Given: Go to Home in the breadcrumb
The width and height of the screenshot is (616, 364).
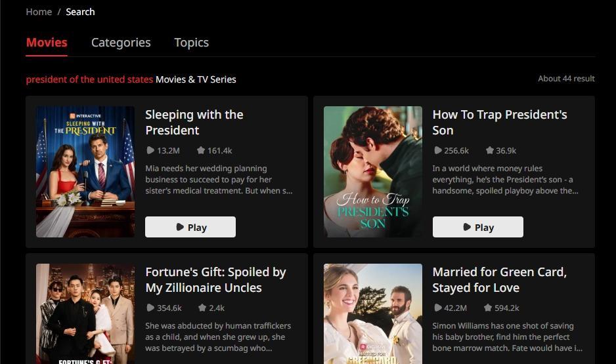Looking at the screenshot, I should 39,12.
